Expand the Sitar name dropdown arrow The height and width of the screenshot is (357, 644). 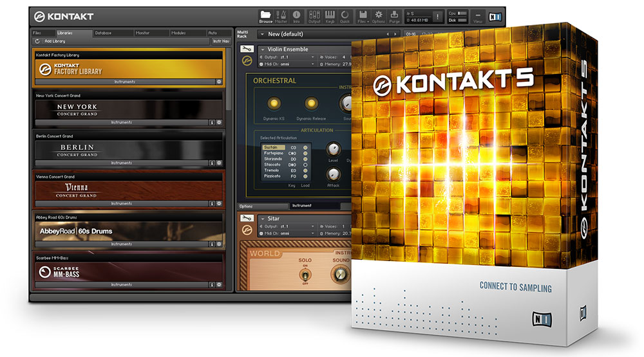(263, 219)
